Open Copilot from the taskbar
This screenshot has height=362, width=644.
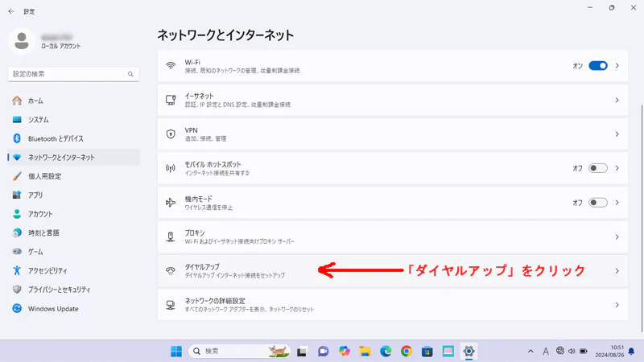click(345, 352)
